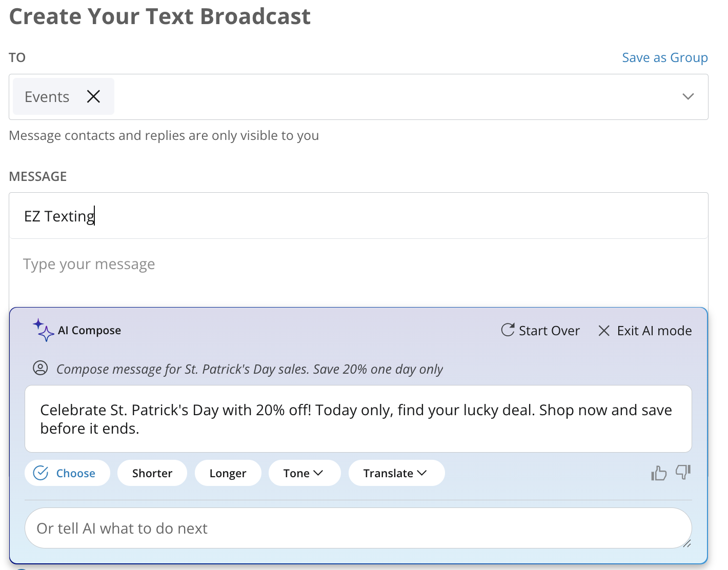Click the MESSAGE section label
The image size is (728, 570).
pos(38,176)
